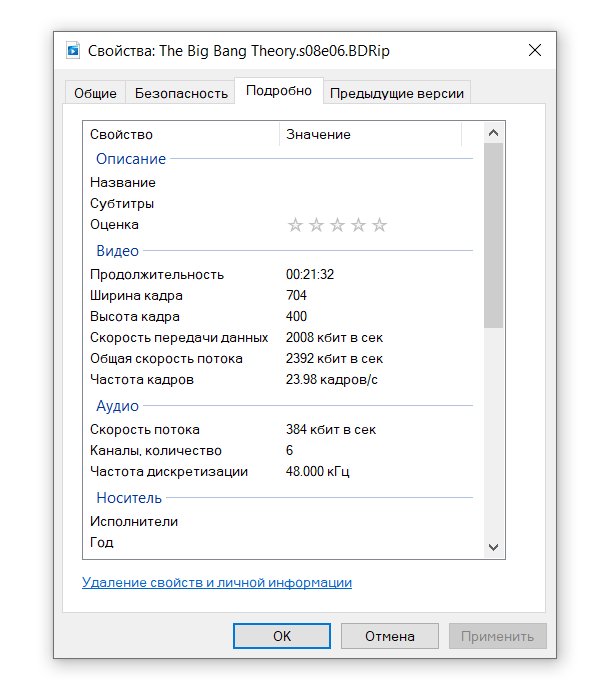Set the rating to three stars
Image resolution: width=615 pixels, height=699 pixels.
[x=337, y=225]
